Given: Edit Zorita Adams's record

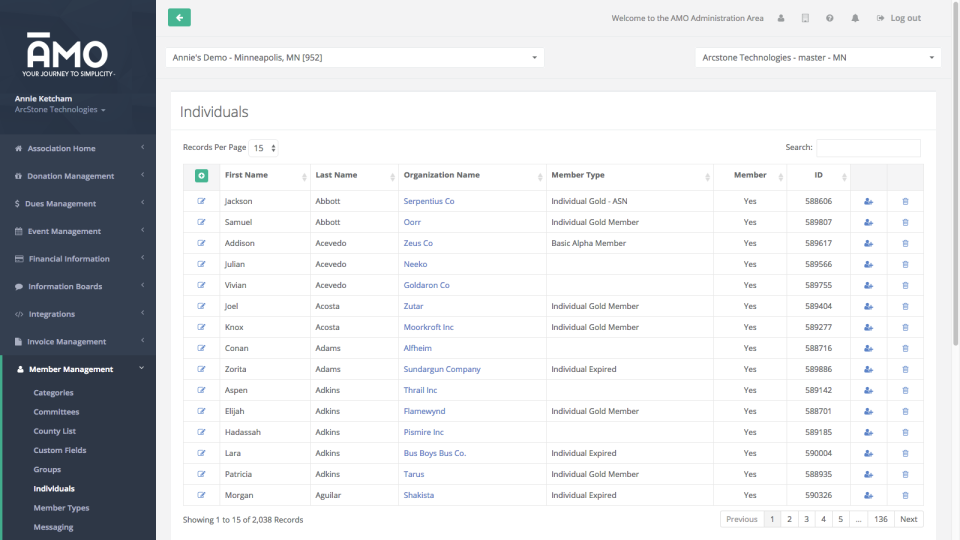Looking at the screenshot, I should (x=201, y=369).
